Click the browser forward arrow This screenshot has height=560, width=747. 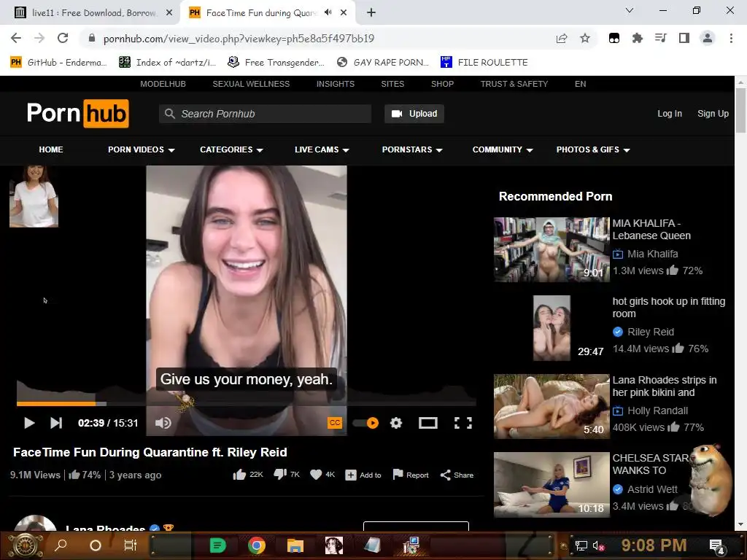39,38
